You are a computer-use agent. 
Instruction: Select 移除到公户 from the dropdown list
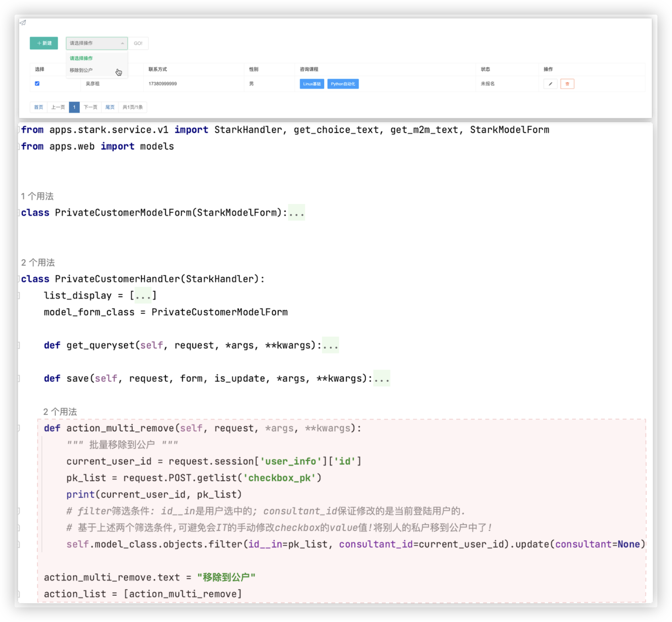click(x=81, y=70)
